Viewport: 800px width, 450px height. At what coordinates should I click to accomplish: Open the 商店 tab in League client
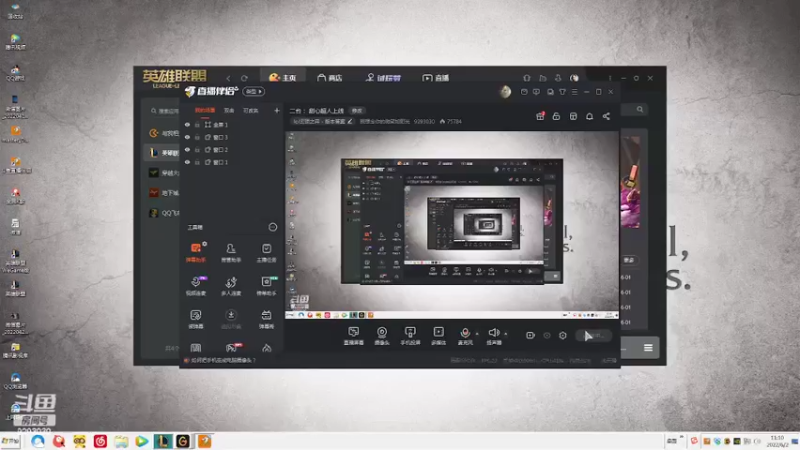(x=330, y=78)
